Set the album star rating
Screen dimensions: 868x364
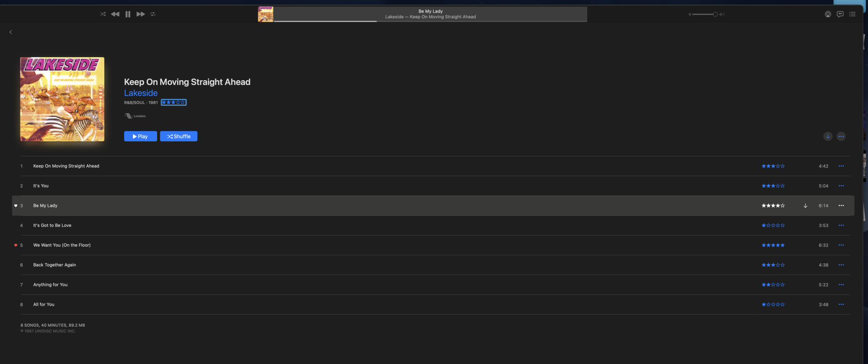174,102
